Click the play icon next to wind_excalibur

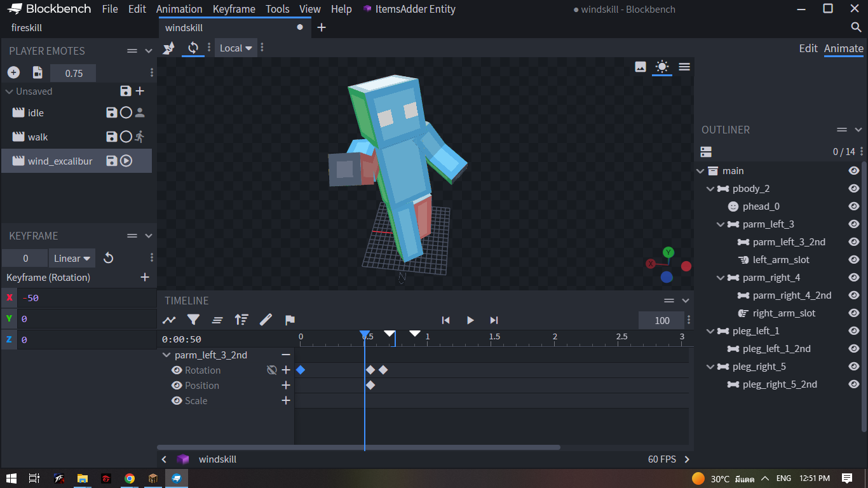pyautogui.click(x=126, y=161)
